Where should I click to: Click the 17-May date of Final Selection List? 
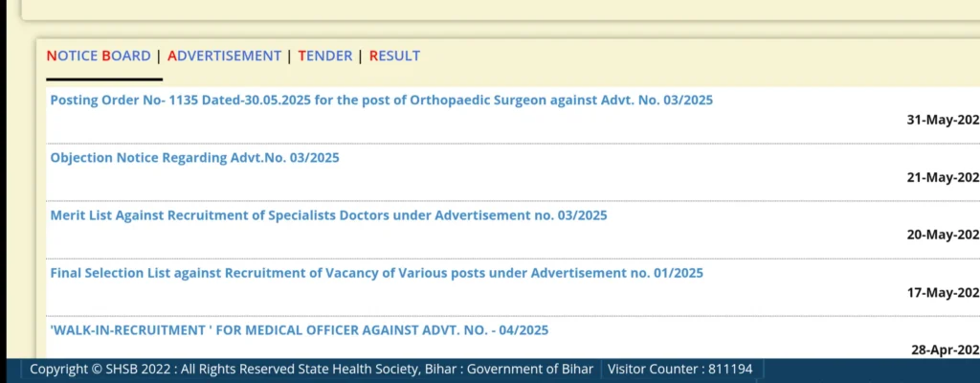(942, 293)
